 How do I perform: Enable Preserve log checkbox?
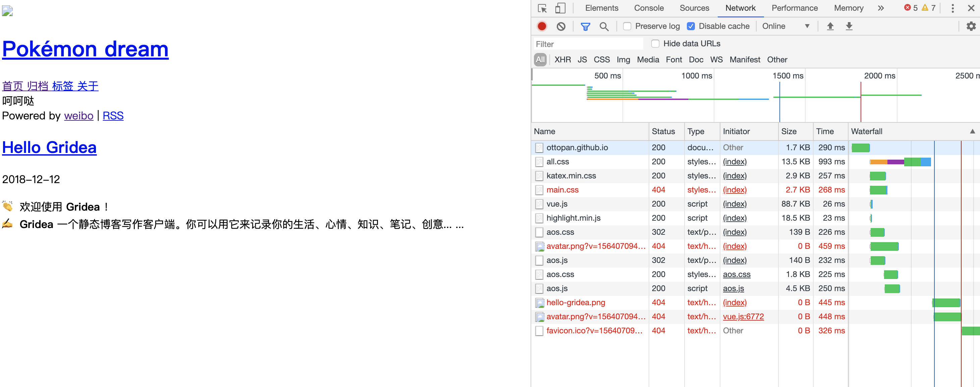click(x=627, y=26)
